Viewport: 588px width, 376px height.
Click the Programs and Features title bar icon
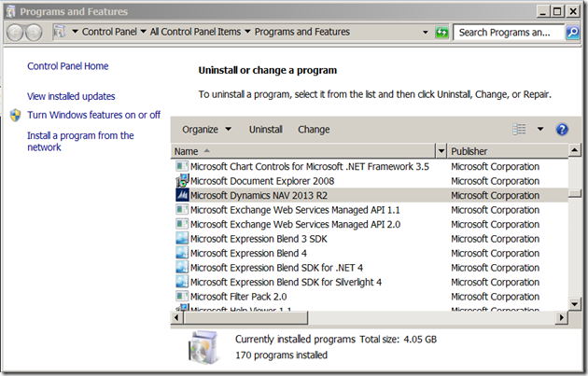pos(10,11)
